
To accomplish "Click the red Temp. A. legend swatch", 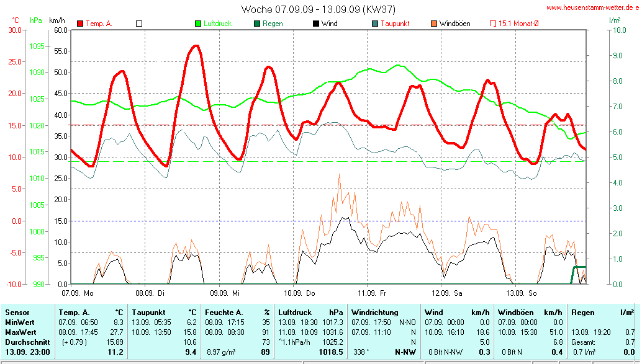I will pyautogui.click(x=80, y=24).
